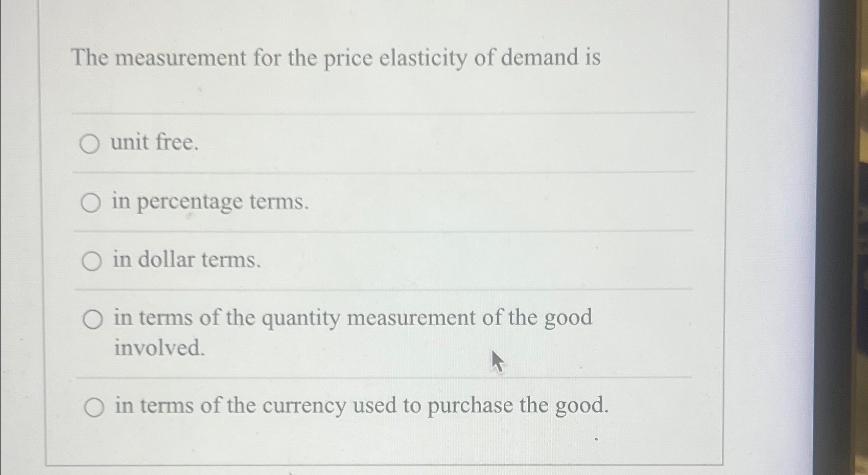Click the first radio circle from the top

point(91,144)
